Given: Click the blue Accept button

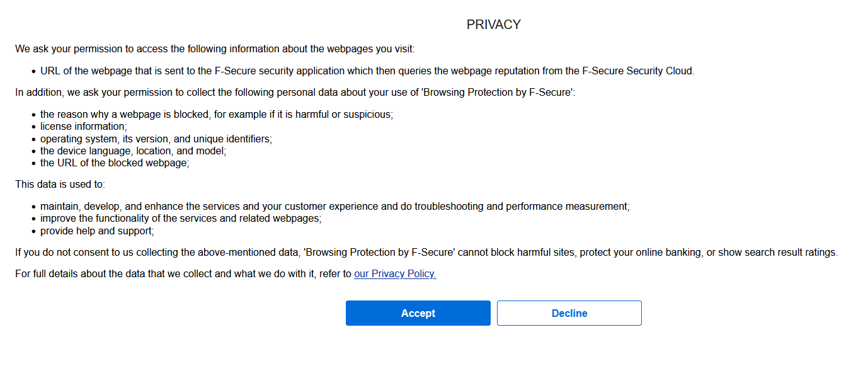Looking at the screenshot, I should (x=418, y=313).
